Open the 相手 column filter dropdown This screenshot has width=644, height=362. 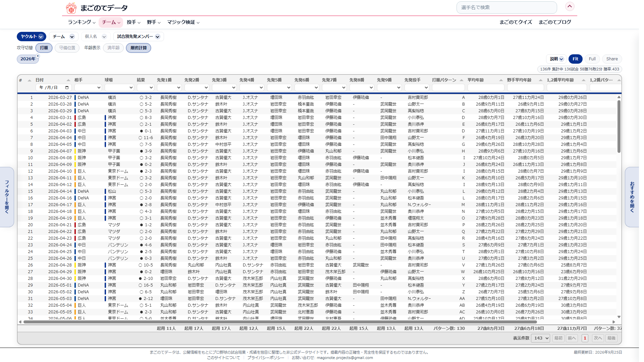click(88, 87)
